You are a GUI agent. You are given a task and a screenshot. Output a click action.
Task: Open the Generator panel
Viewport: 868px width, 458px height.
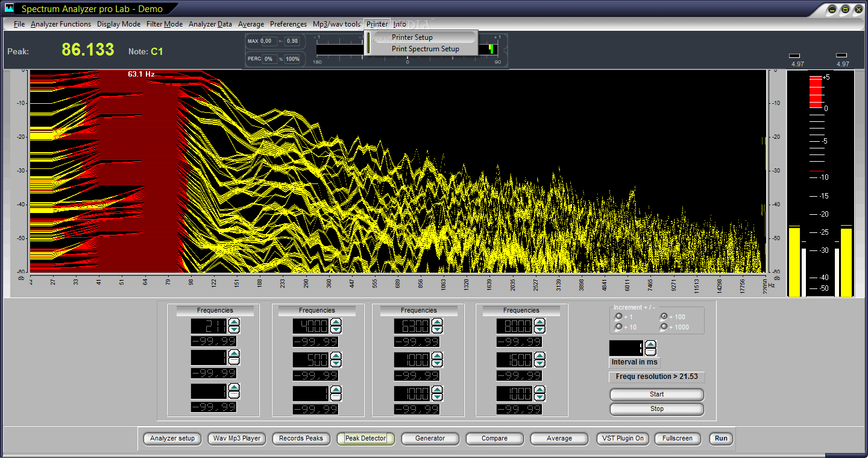430,439
